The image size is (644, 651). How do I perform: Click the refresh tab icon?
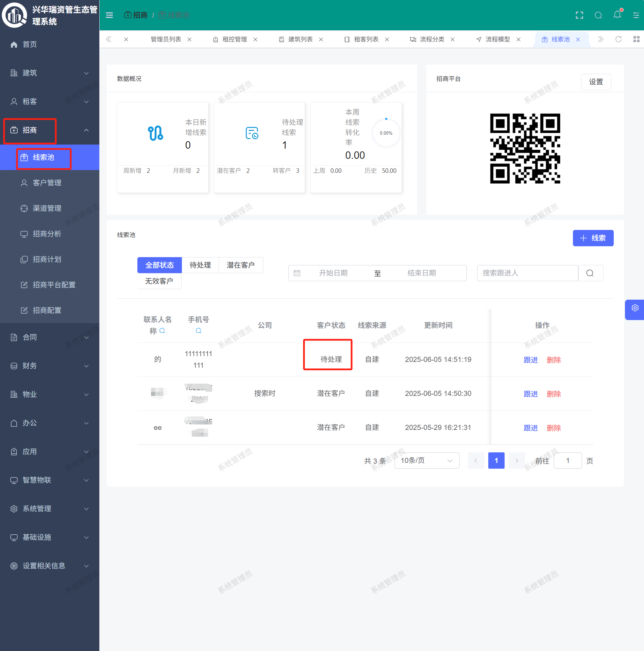[x=618, y=39]
